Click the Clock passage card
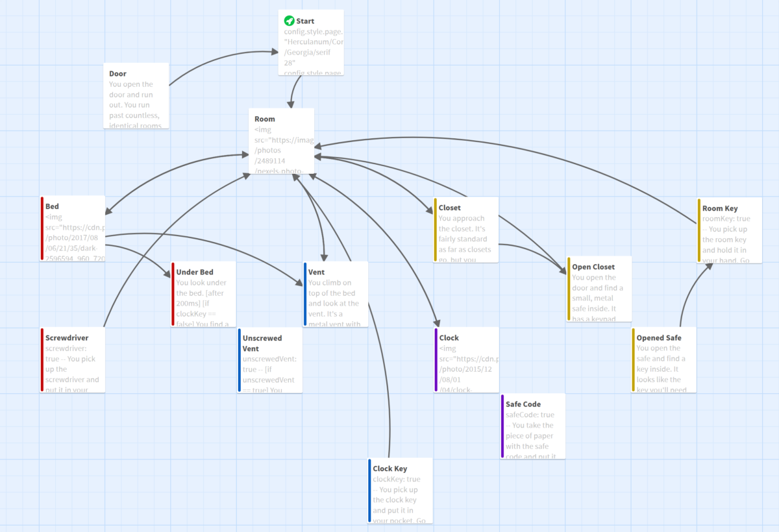The image size is (779, 532). (467, 360)
